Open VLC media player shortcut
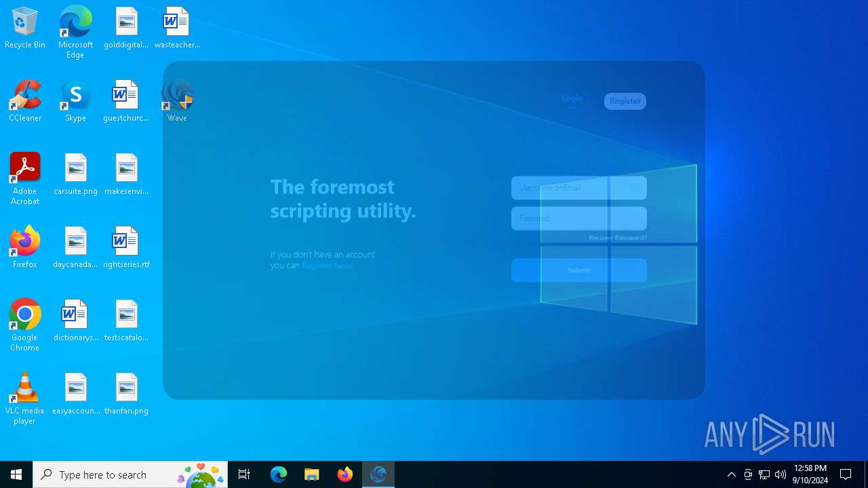868x488 pixels. pyautogui.click(x=25, y=399)
